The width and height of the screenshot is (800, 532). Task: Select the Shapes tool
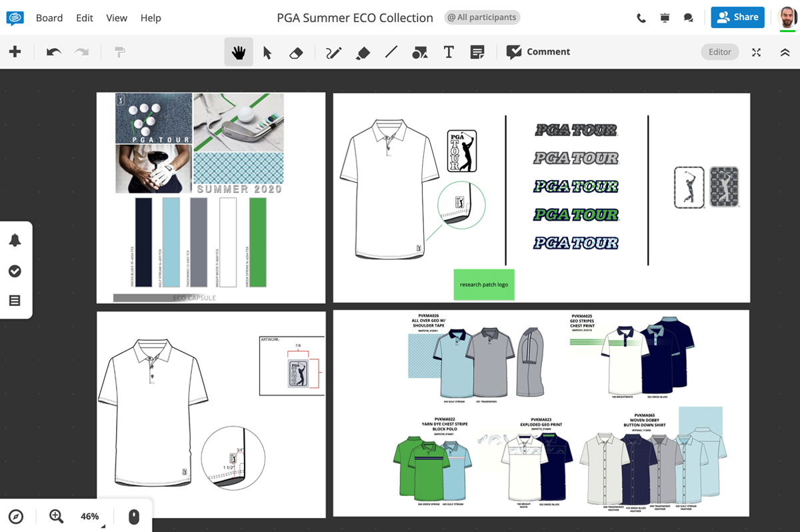click(420, 52)
